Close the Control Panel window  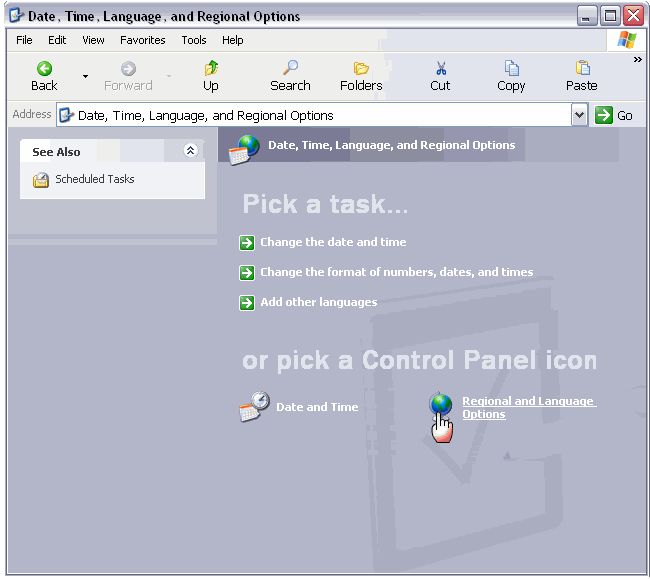click(x=633, y=16)
